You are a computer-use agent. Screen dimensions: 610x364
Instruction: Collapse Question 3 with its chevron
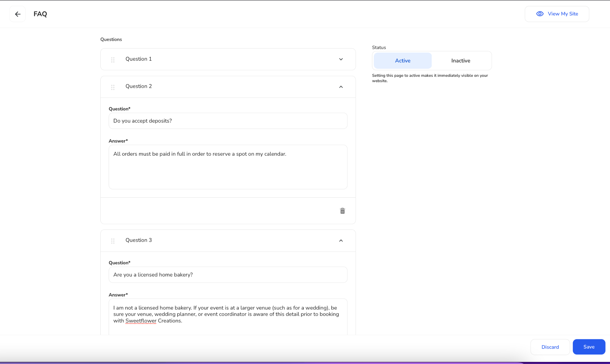[x=341, y=240]
